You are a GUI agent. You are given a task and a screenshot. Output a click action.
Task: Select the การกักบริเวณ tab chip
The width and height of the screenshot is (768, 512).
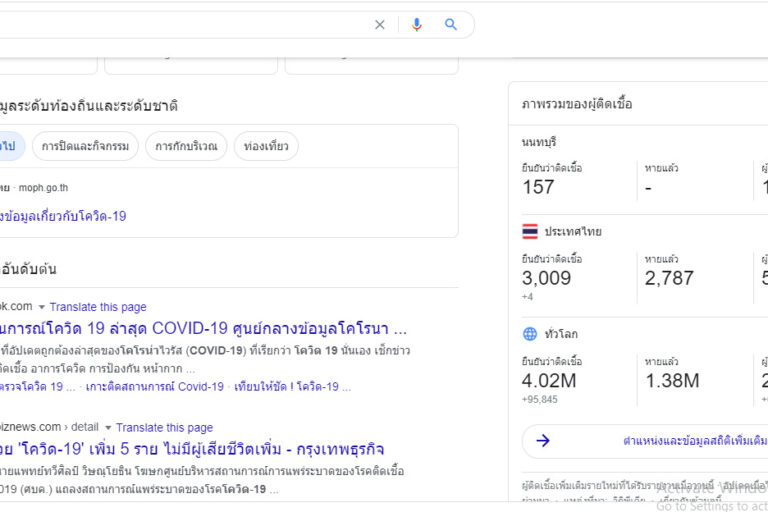(x=186, y=147)
